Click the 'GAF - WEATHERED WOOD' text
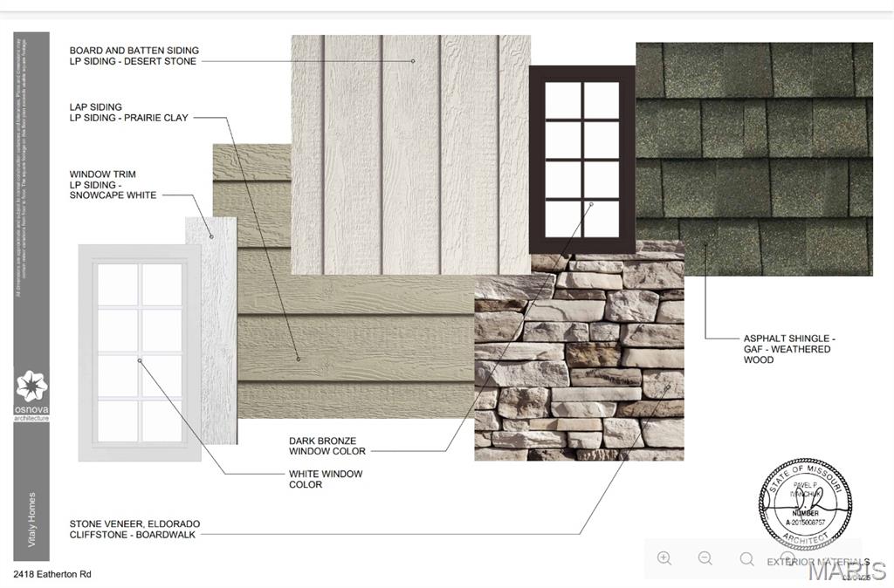The width and height of the screenshot is (894, 588). pos(787,354)
